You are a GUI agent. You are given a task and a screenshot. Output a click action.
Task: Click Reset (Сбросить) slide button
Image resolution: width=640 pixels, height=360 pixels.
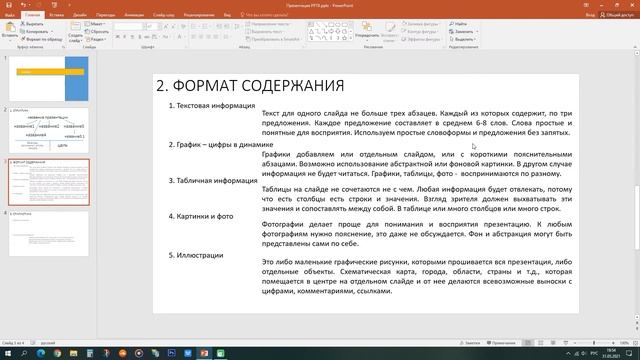point(97,31)
